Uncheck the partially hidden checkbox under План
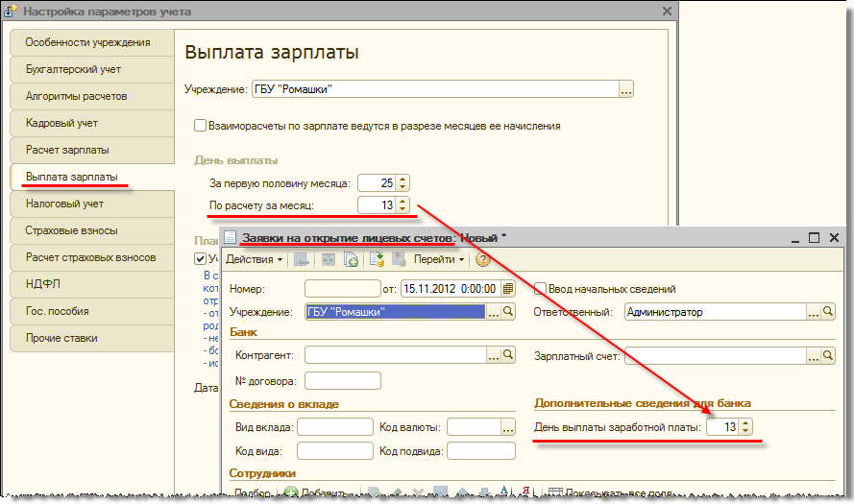Screen dimensions: 854x504 pyautogui.click(x=200, y=258)
